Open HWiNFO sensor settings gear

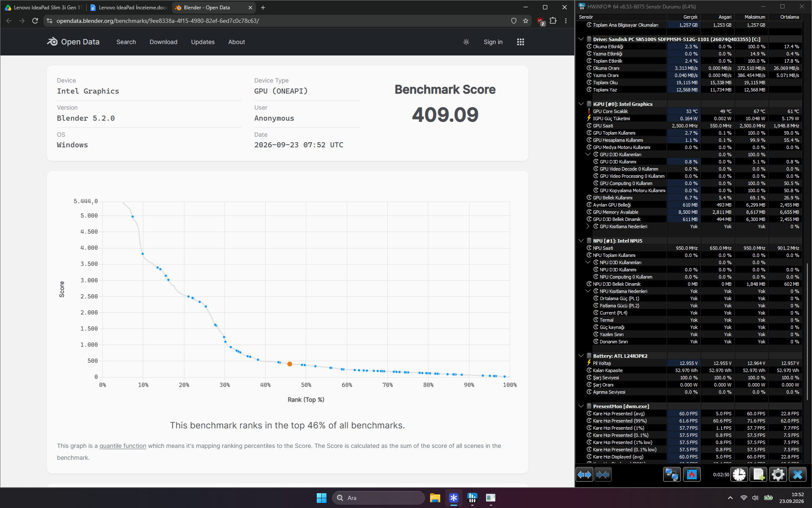coord(778,475)
